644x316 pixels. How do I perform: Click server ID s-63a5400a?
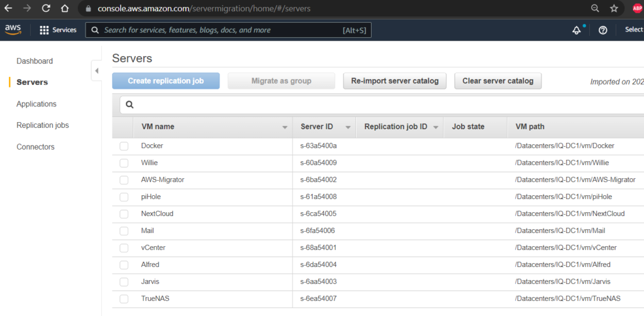click(319, 146)
